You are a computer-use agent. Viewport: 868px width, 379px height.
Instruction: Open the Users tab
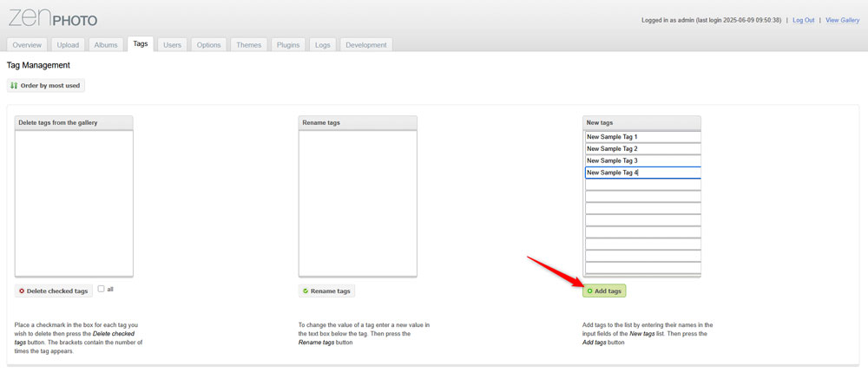172,45
